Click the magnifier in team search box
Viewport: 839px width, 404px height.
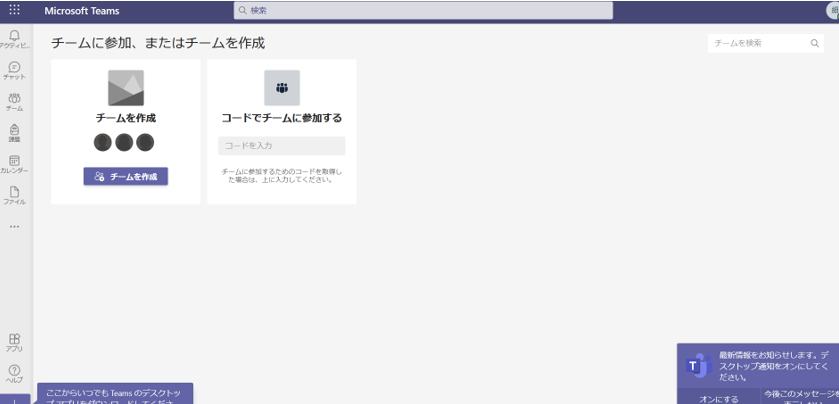point(814,43)
